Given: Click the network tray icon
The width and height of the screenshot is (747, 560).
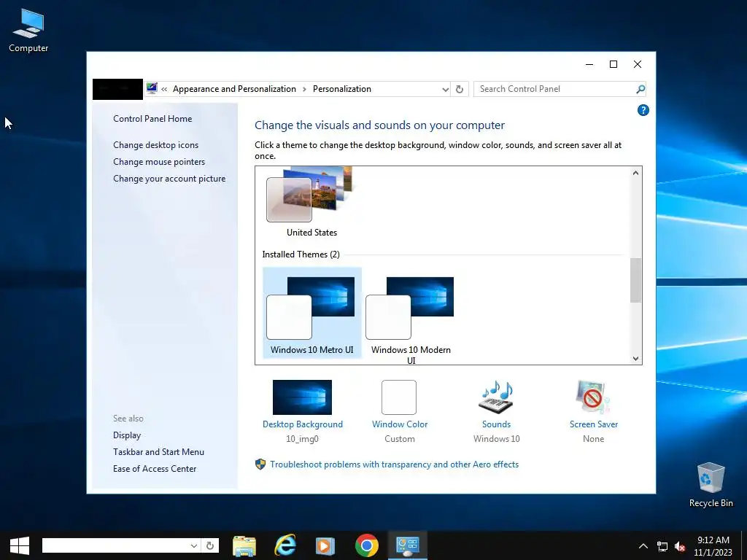Looking at the screenshot, I should tap(662, 546).
